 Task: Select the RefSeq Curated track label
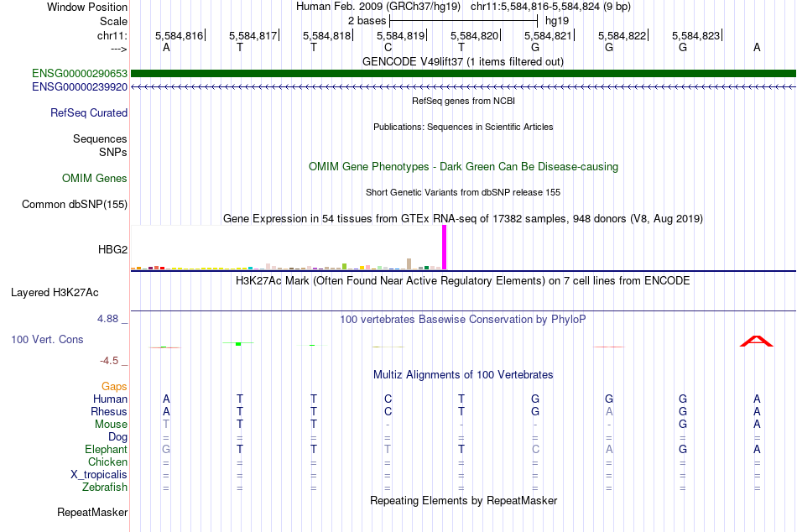pyautogui.click(x=89, y=113)
